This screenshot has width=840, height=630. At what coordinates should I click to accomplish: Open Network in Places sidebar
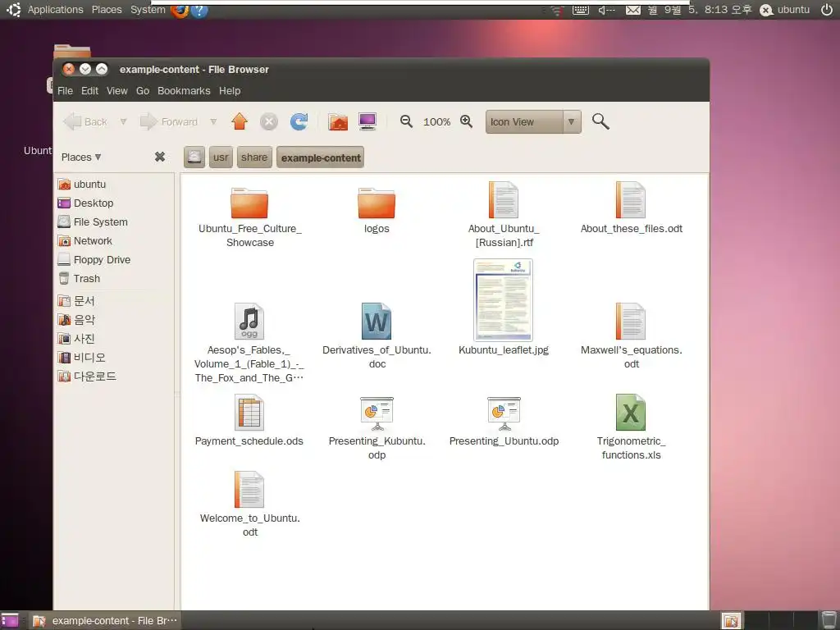click(x=115, y=240)
